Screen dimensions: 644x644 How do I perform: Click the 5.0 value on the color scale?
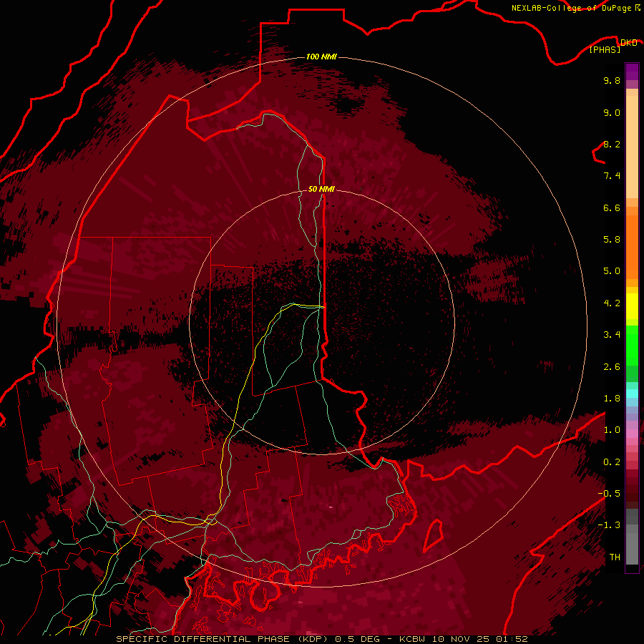(x=612, y=271)
